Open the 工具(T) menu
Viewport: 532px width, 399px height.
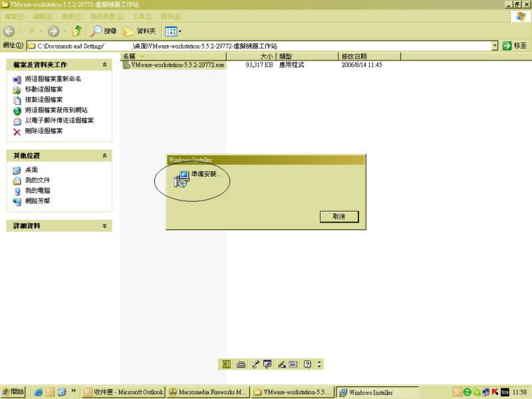tap(142, 16)
